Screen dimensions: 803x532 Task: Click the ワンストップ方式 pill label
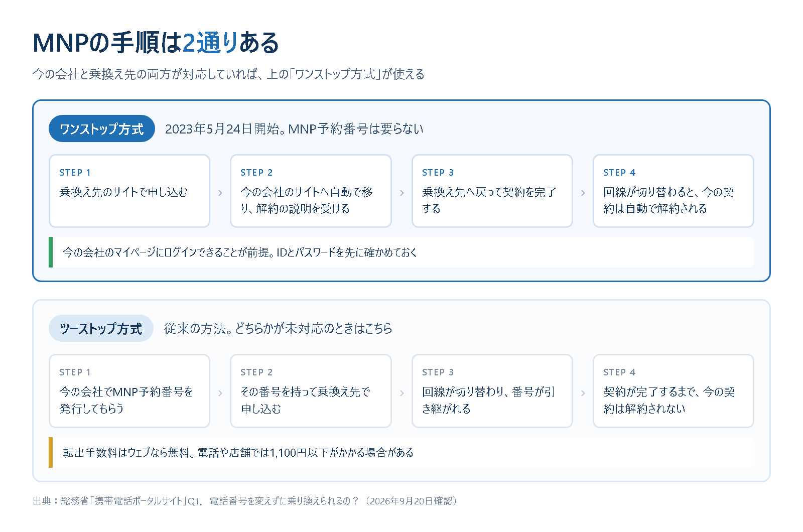(102, 129)
